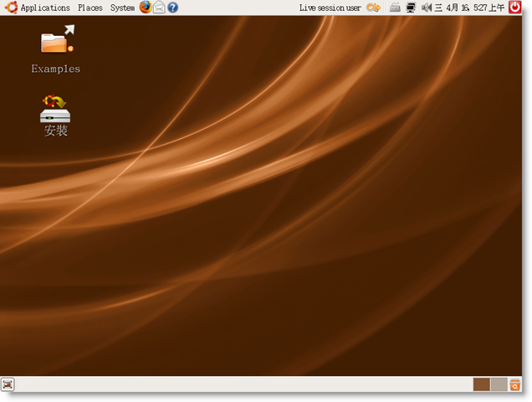Screen dimensions: 532x402
Task: Open the Places menu
Action: [90, 8]
